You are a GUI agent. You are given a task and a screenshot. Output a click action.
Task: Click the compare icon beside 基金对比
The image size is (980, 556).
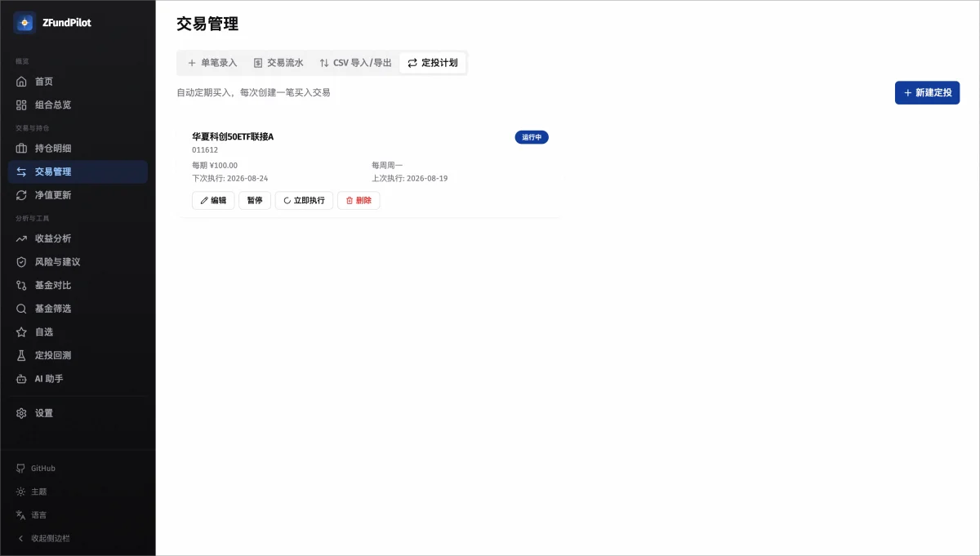(21, 285)
